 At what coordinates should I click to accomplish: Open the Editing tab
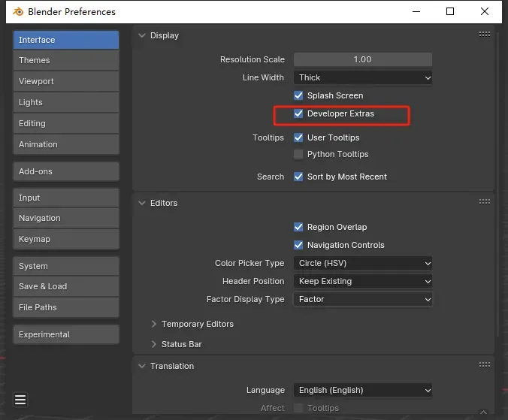66,123
